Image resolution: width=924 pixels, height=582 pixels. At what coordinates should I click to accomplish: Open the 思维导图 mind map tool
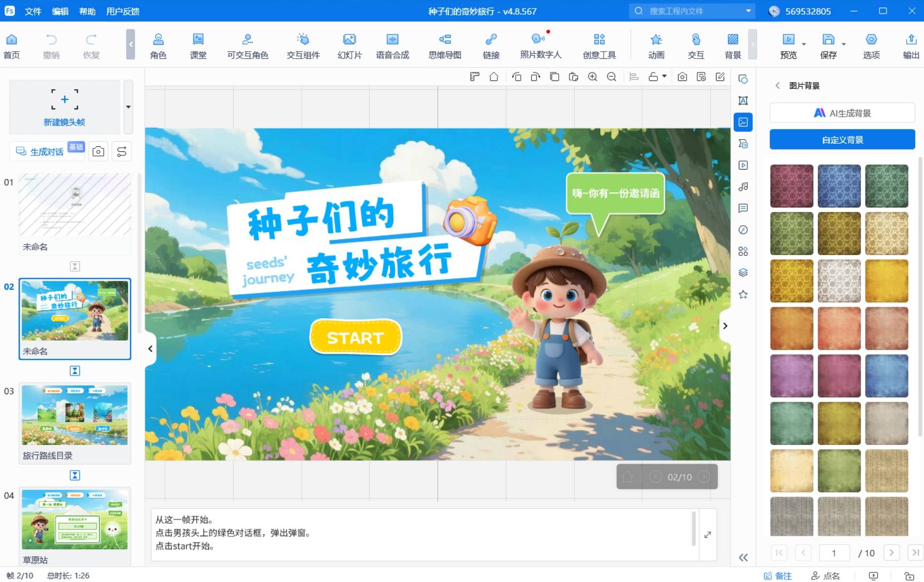[x=444, y=46]
